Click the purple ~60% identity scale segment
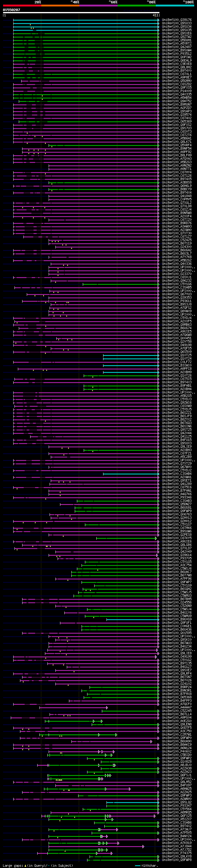 tap(98, 6)
